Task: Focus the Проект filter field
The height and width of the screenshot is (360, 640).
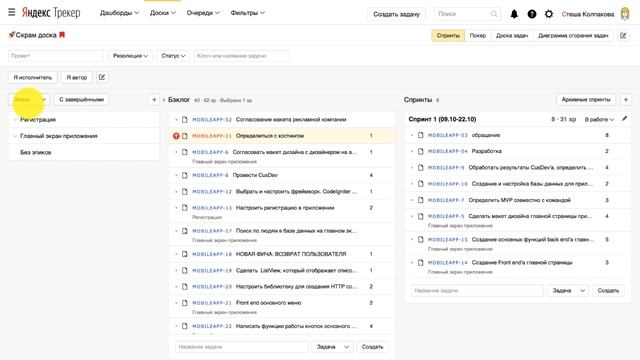Action: [56, 56]
